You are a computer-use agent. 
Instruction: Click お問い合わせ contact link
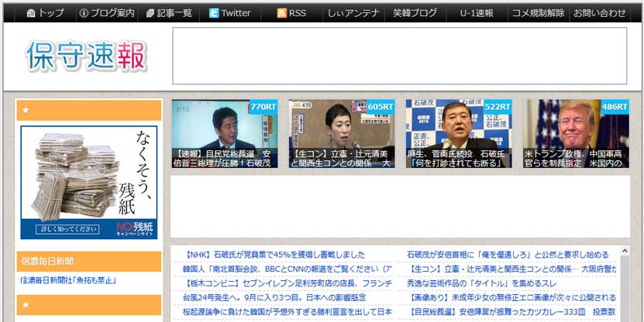click(x=599, y=13)
